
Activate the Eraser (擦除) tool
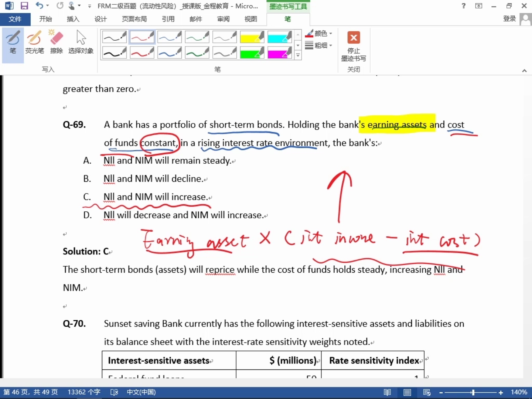(x=57, y=43)
